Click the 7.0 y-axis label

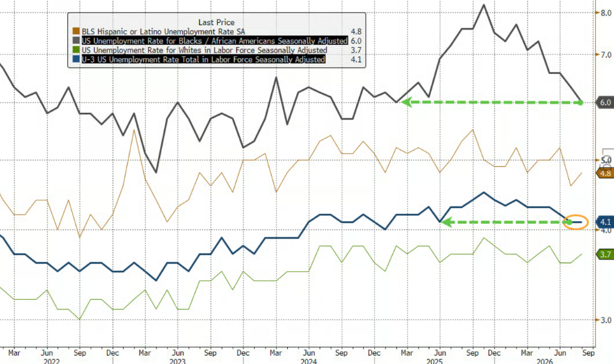click(606, 55)
